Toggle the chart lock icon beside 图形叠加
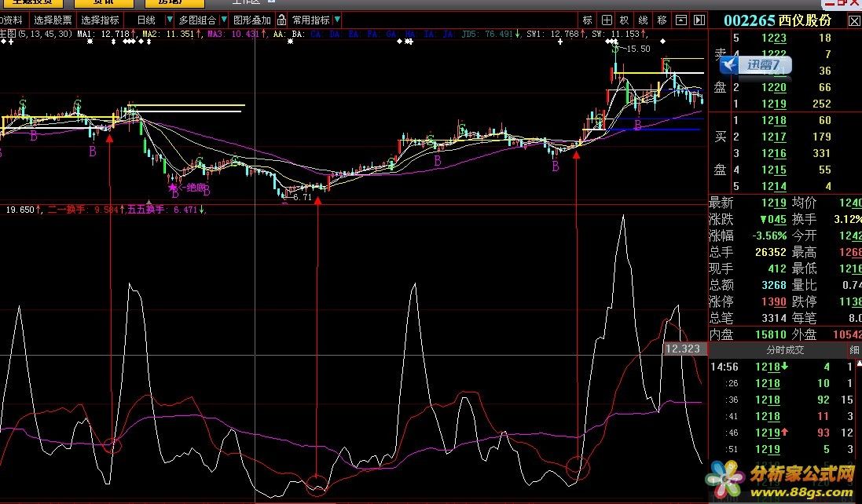862x504 pixels. (x=281, y=20)
